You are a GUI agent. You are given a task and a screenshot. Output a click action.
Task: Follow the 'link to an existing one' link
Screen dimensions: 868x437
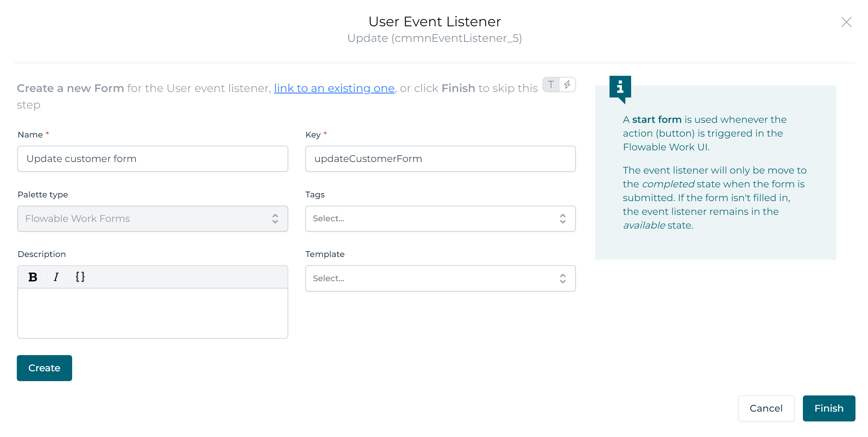click(x=334, y=88)
